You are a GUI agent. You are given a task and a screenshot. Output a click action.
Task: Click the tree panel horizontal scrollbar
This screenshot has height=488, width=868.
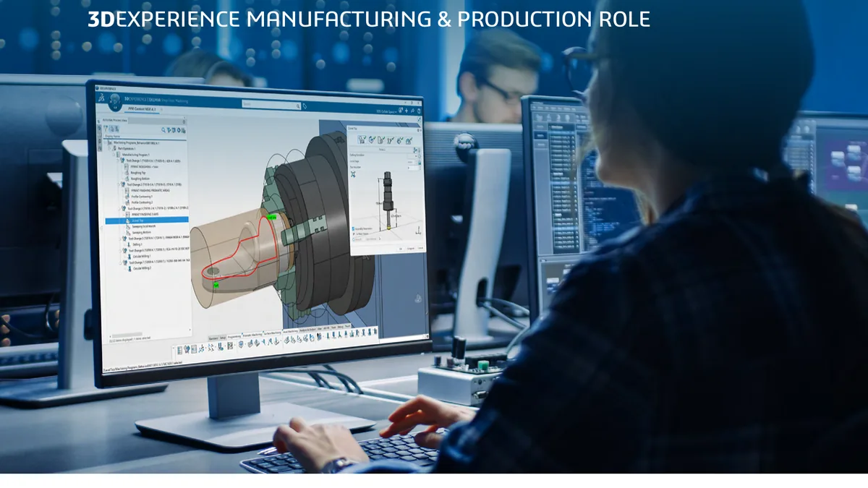coord(127,335)
